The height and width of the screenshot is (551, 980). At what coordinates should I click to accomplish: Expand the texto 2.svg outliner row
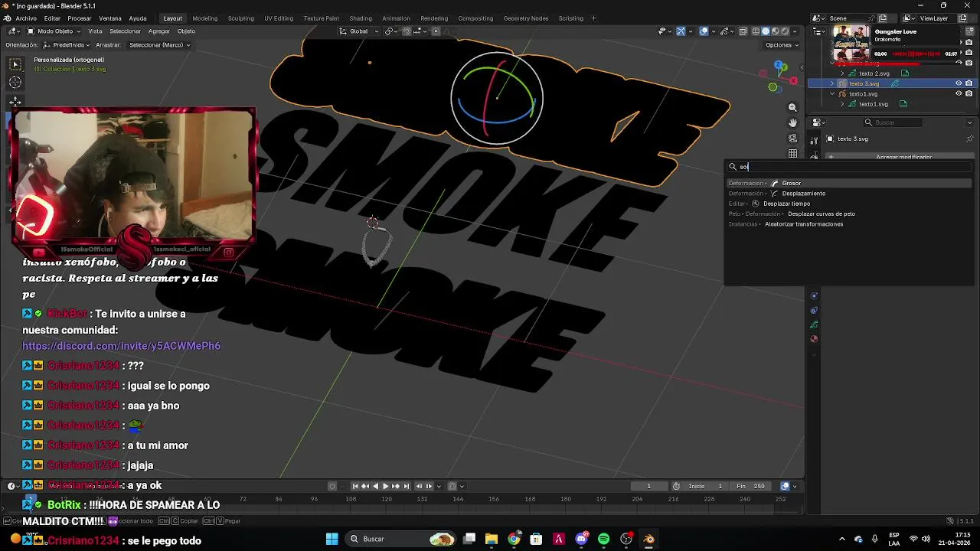(x=842, y=73)
